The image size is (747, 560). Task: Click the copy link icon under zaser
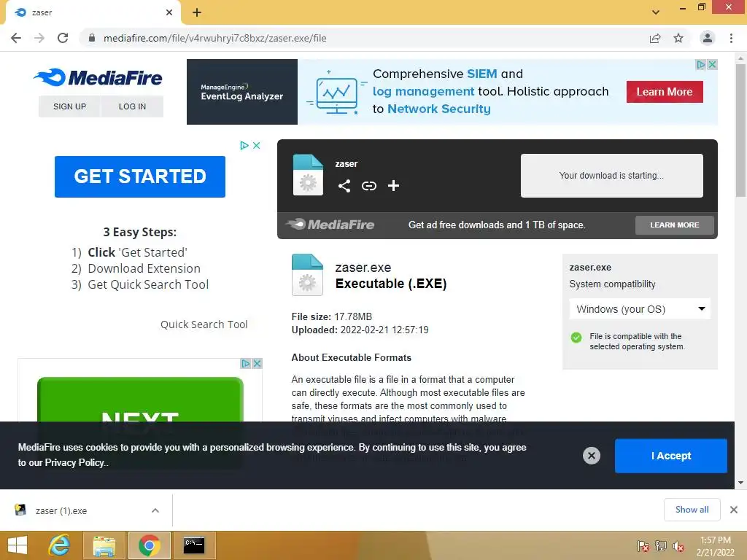coord(368,186)
